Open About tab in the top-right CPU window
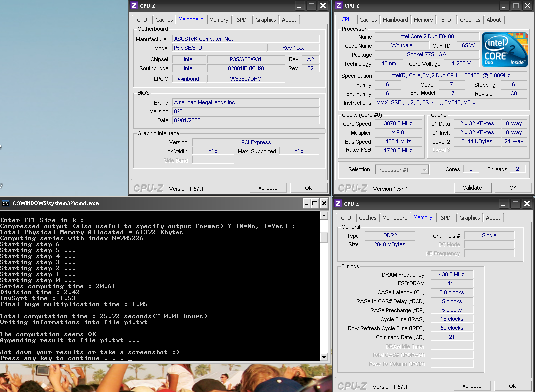 point(494,20)
